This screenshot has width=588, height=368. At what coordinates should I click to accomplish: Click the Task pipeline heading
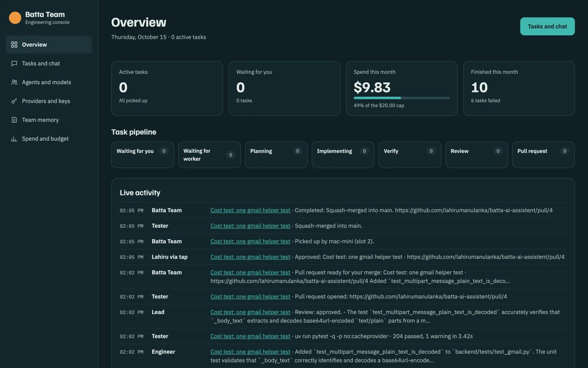pos(134,132)
